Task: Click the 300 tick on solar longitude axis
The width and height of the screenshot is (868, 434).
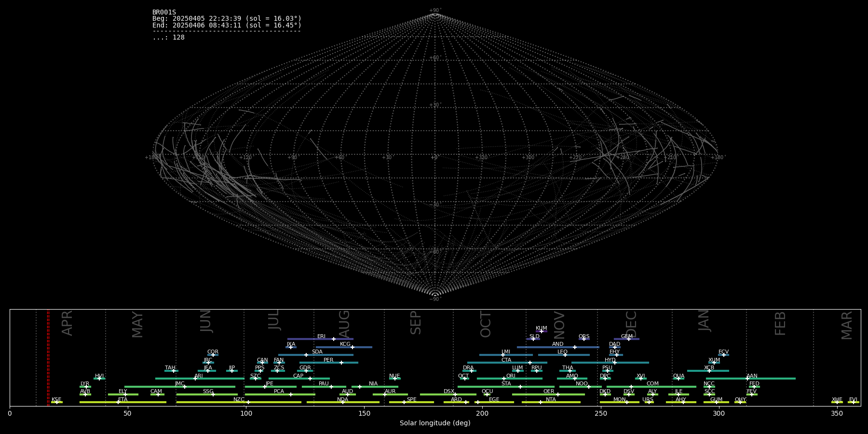Action: tap(719, 413)
